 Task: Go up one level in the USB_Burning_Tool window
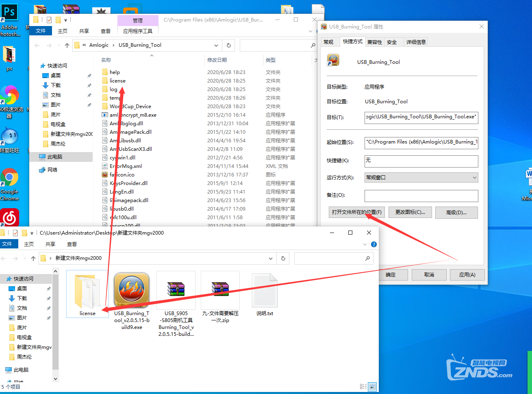(67, 45)
